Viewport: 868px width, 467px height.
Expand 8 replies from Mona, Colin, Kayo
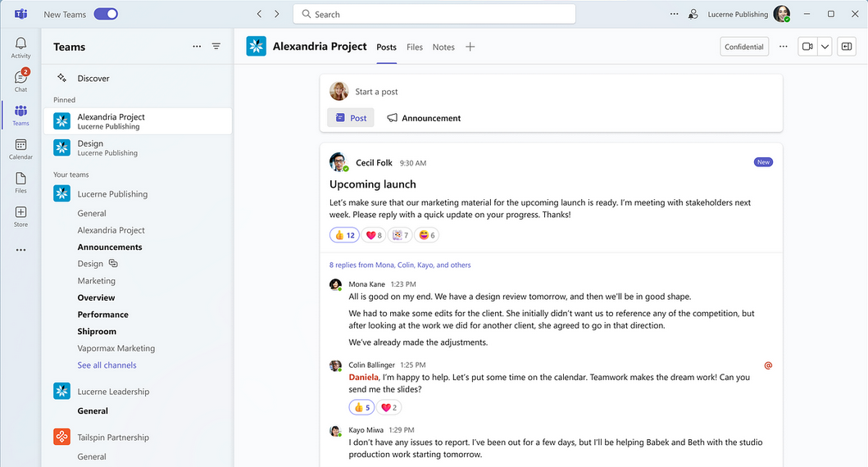[x=400, y=265]
